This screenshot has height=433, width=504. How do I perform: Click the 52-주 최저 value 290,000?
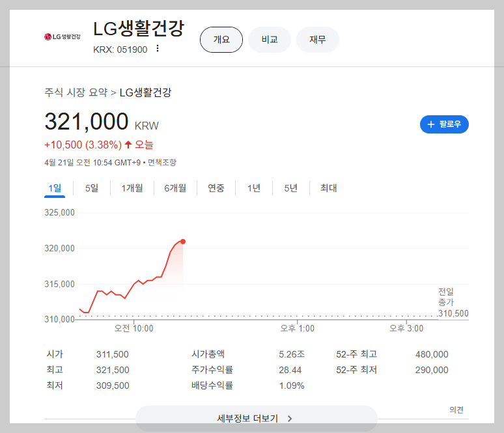pyautogui.click(x=432, y=370)
